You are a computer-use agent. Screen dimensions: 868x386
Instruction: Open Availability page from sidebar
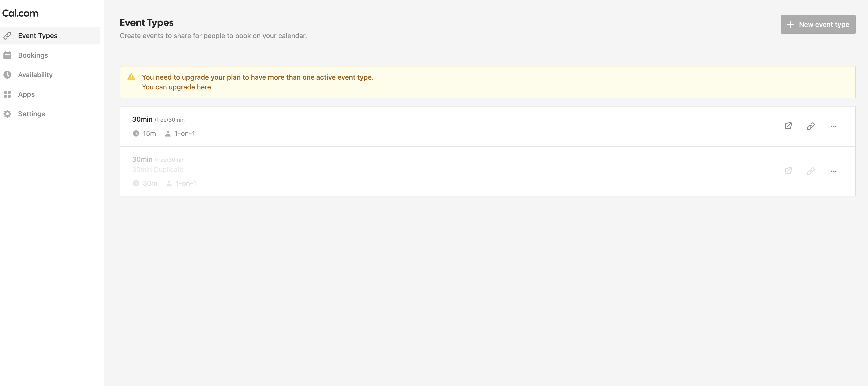pyautogui.click(x=35, y=75)
